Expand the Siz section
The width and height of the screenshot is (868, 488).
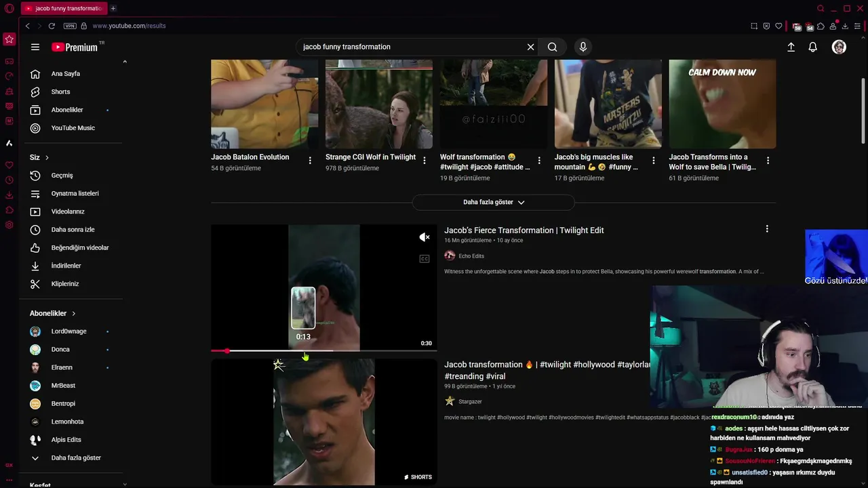39,157
